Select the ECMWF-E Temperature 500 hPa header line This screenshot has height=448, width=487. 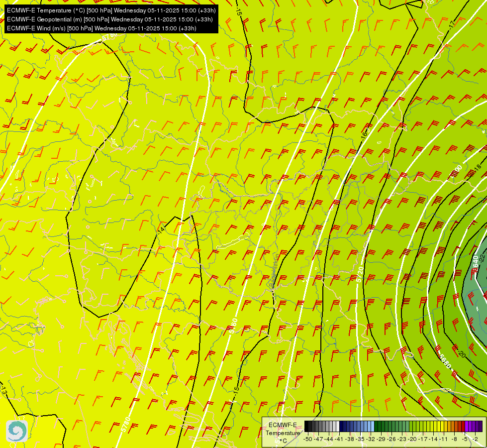coord(111,10)
